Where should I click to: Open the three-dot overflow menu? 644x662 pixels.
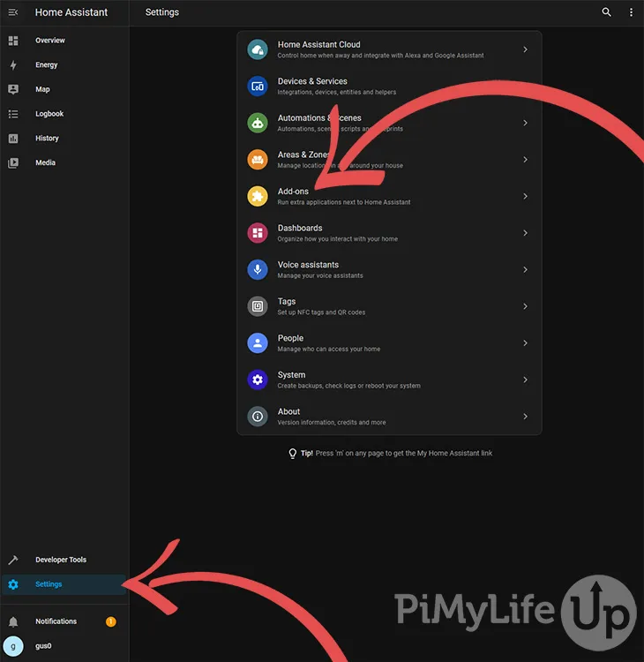(x=631, y=12)
